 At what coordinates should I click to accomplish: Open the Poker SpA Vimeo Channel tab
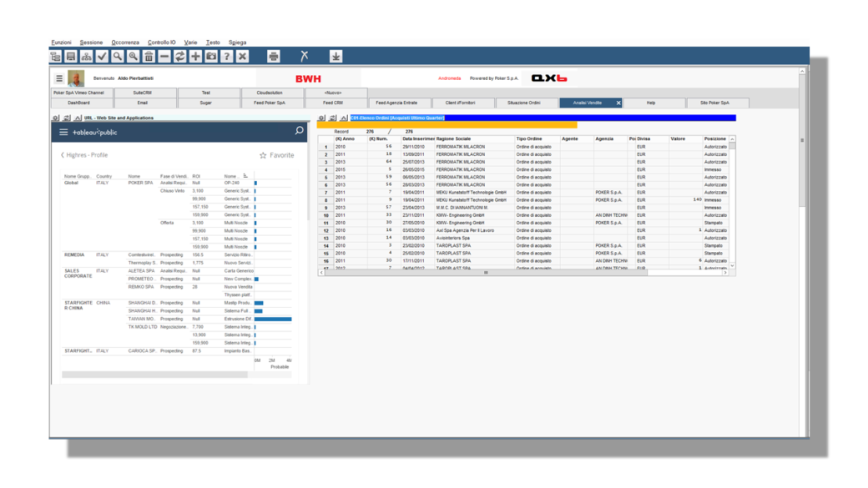(x=82, y=93)
